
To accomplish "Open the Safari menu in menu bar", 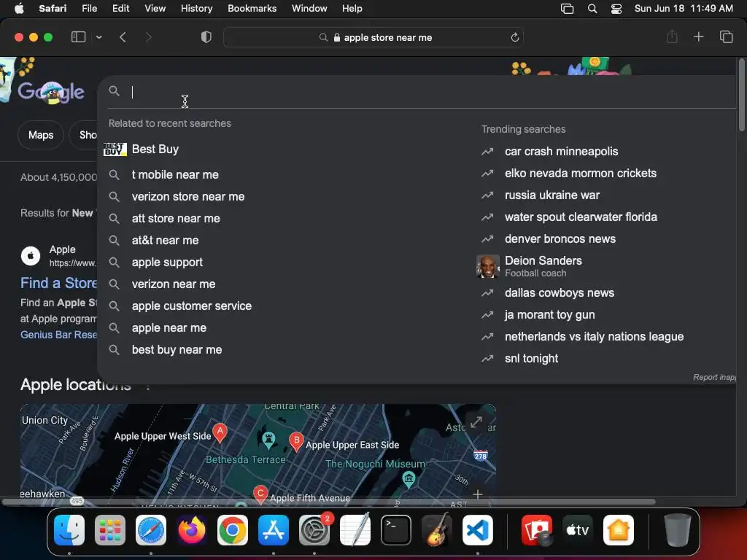I will 53,9.
